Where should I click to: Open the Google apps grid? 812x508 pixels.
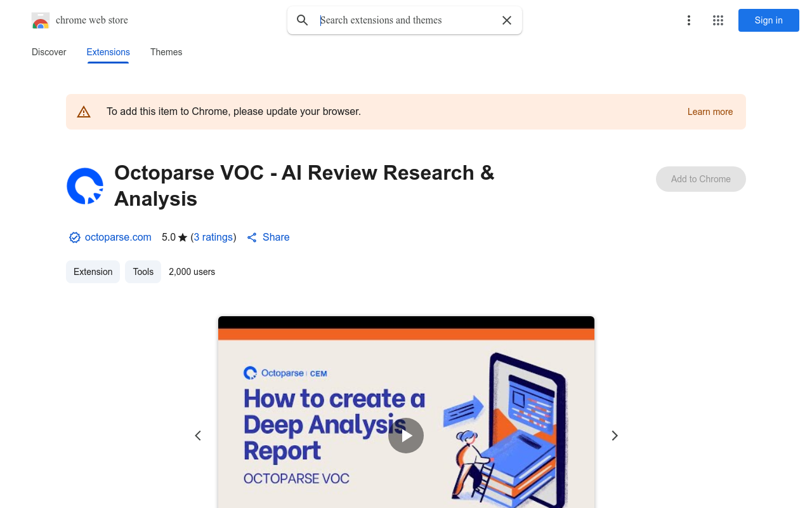pyautogui.click(x=718, y=20)
